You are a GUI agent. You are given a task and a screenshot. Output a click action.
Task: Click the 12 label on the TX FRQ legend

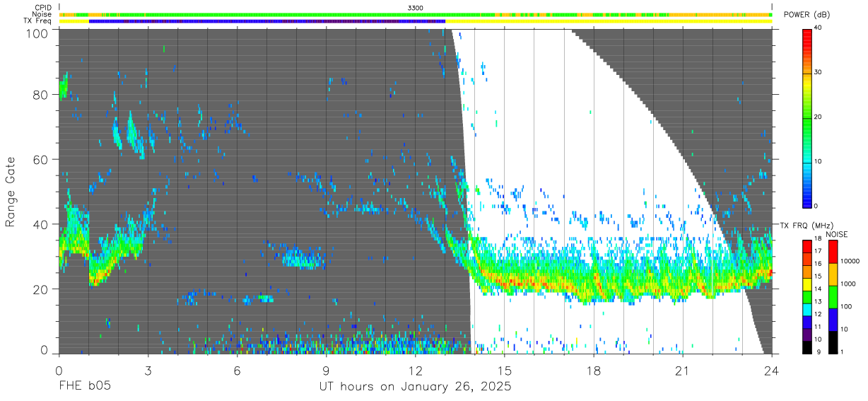coord(817,315)
